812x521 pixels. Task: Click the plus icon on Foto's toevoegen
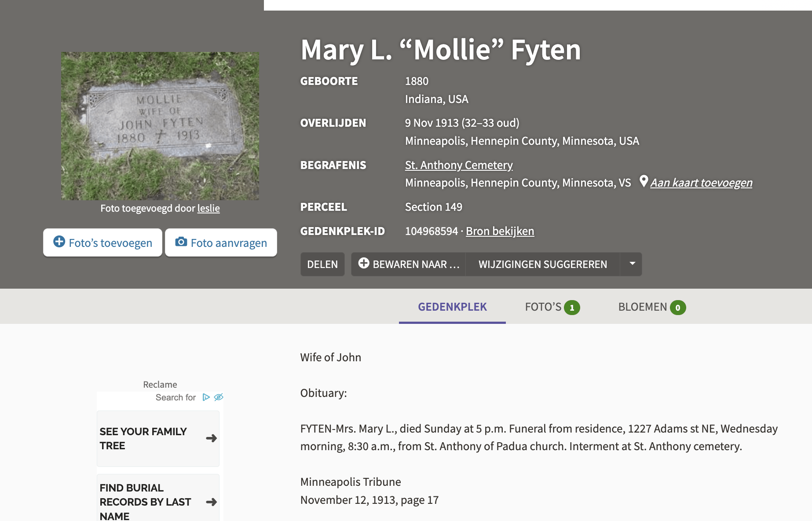(x=59, y=242)
